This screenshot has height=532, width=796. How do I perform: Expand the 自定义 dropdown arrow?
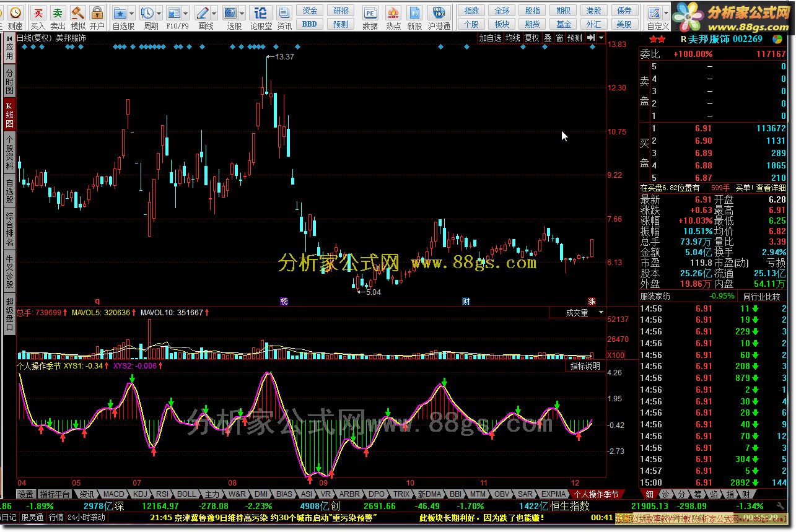(665, 12)
